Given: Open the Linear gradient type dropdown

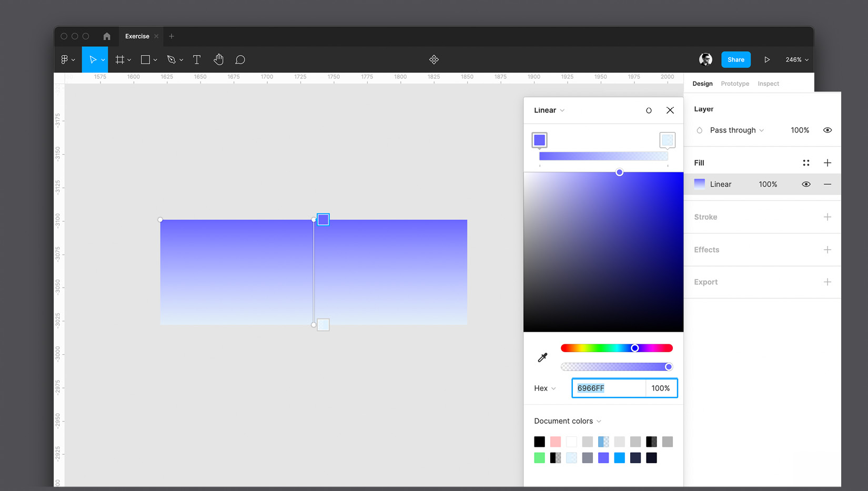Looking at the screenshot, I should pos(549,110).
